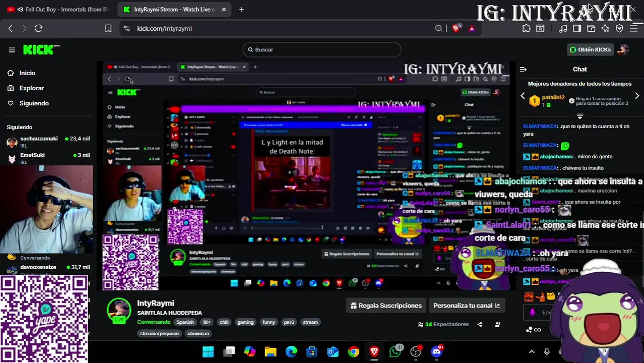Open the Brave VPN shield icon
644x363 pixels.
pyautogui.click(x=619, y=29)
